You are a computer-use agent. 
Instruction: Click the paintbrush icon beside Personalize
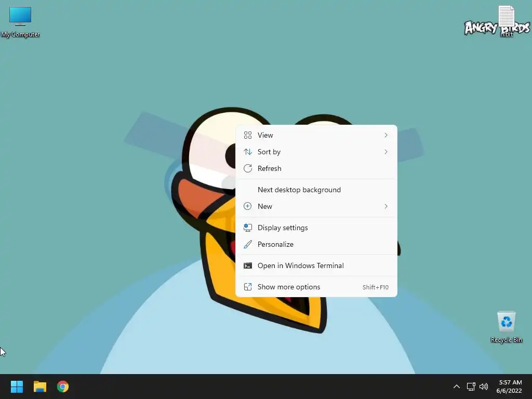click(x=248, y=244)
